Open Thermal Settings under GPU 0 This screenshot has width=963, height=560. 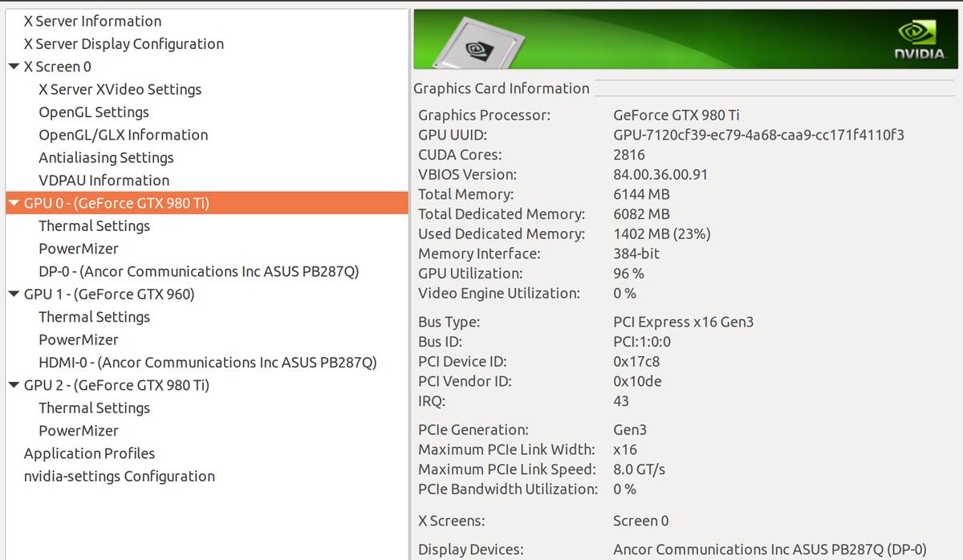coord(94,226)
